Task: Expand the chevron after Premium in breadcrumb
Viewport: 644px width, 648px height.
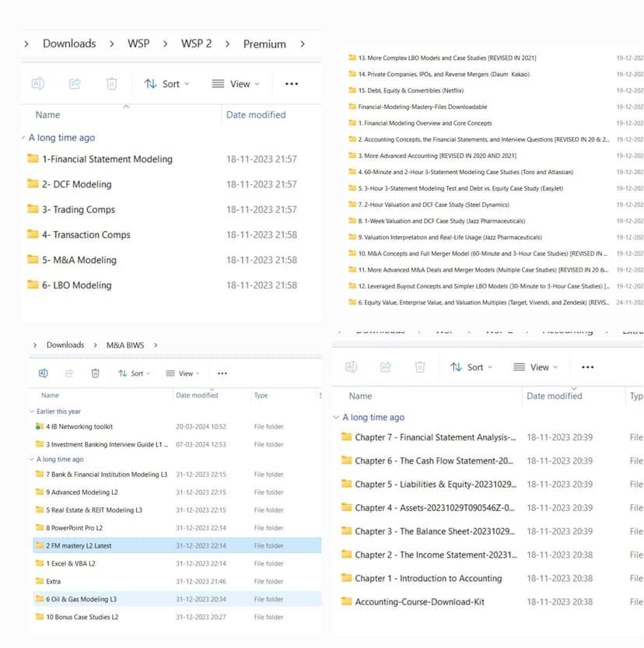Action: point(303,44)
